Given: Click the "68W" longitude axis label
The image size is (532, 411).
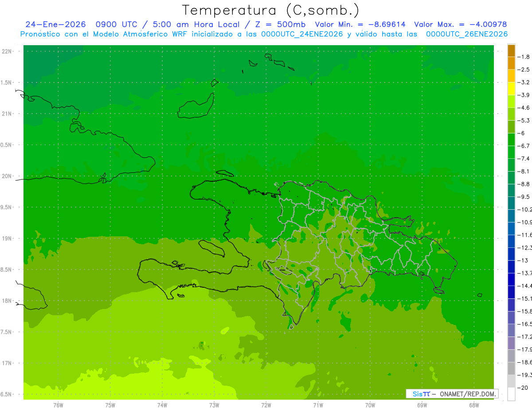Looking at the screenshot, I should pyautogui.click(x=474, y=405).
